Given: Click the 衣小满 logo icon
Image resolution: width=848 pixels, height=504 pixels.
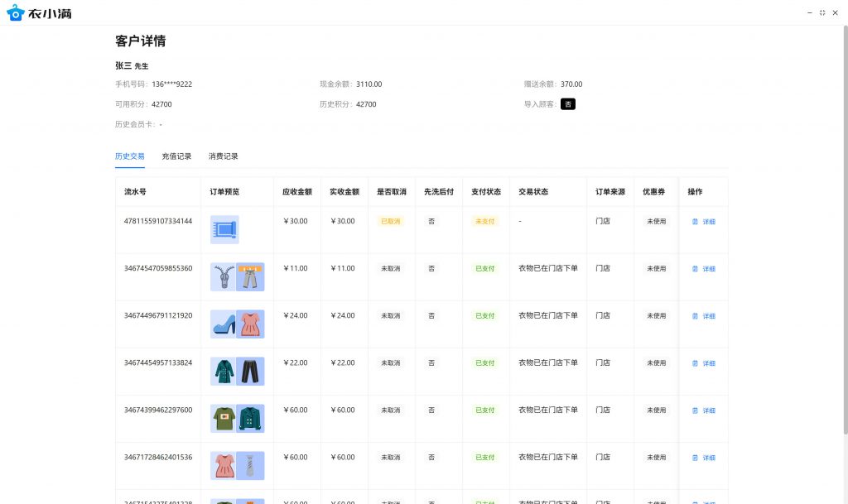Looking at the screenshot, I should click(x=15, y=13).
